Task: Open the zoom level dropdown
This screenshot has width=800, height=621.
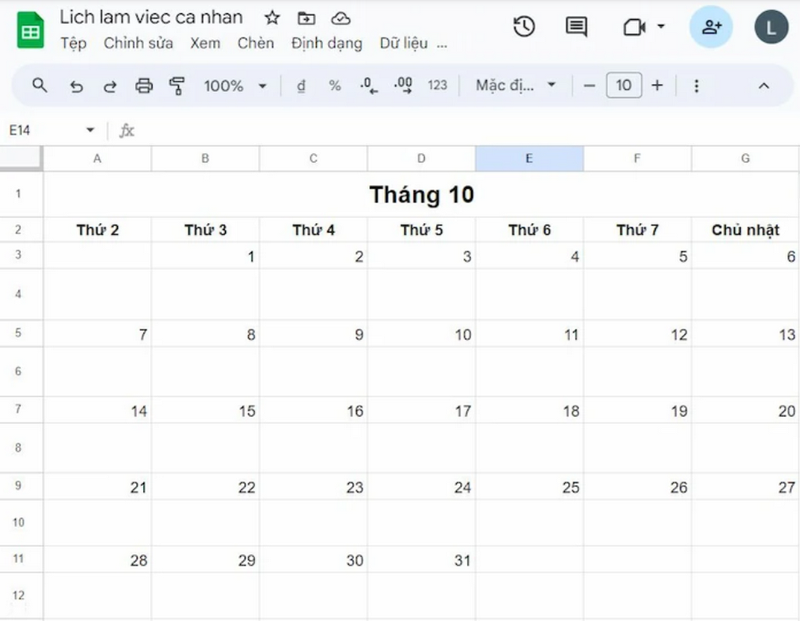Action: [x=233, y=85]
